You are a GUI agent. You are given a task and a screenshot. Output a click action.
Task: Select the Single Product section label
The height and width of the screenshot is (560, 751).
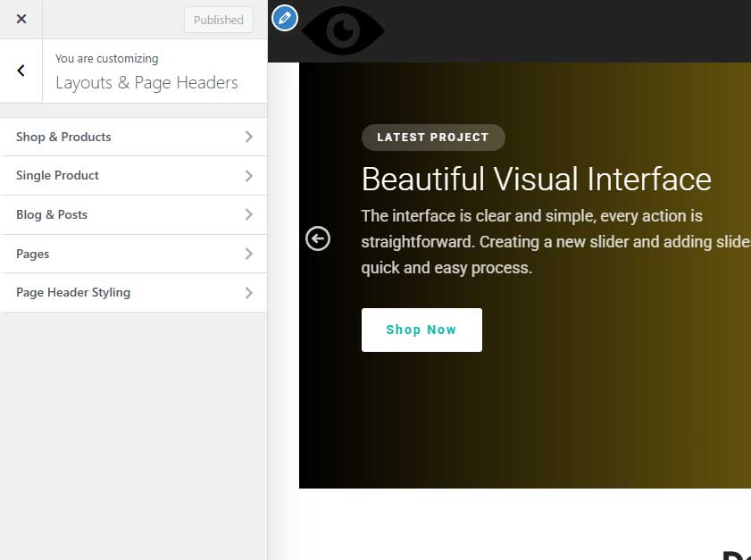pyautogui.click(x=57, y=175)
